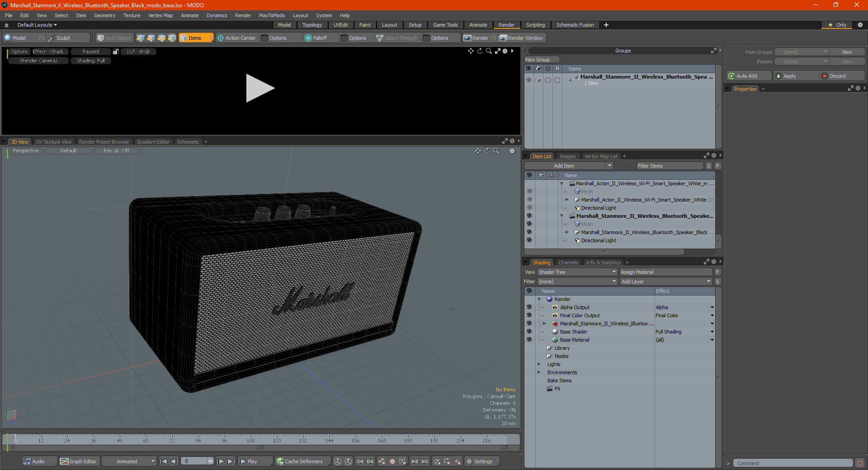Activate Items selection mode
868x470 pixels.
[x=196, y=38]
